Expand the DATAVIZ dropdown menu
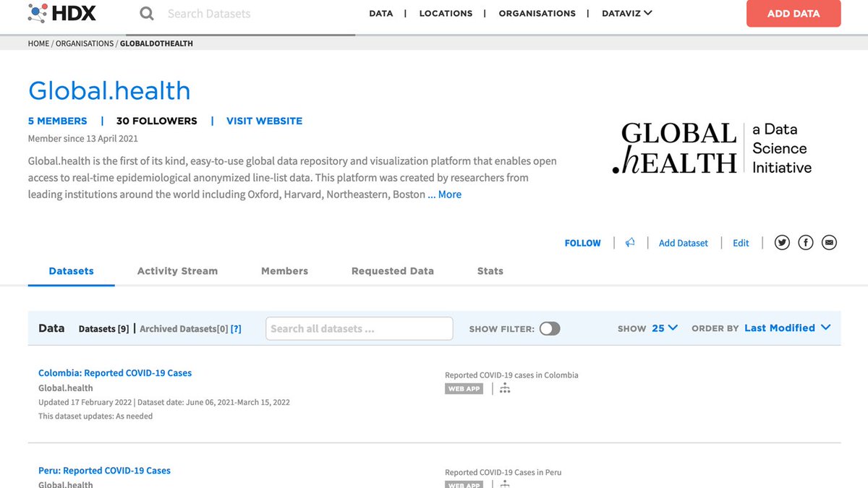The height and width of the screenshot is (488, 868). [627, 13]
